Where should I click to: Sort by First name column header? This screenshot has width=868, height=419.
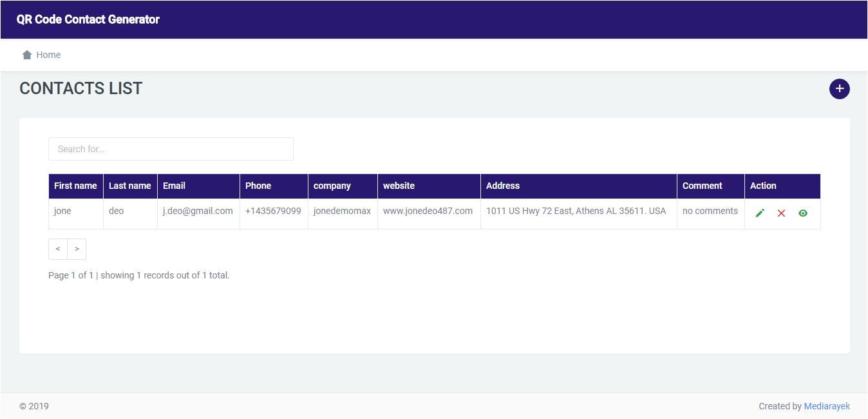coord(75,186)
